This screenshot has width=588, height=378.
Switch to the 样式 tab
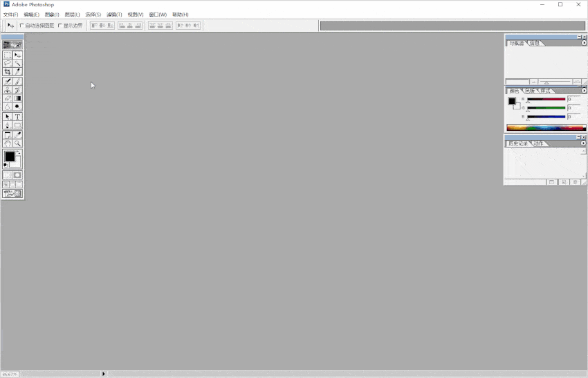[545, 91]
